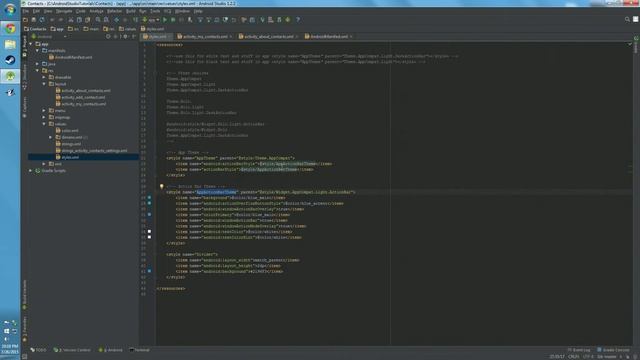Image resolution: width=640 pixels, height=360 pixels.
Task: Open Steam from the Windows taskbar
Action: coord(10,60)
